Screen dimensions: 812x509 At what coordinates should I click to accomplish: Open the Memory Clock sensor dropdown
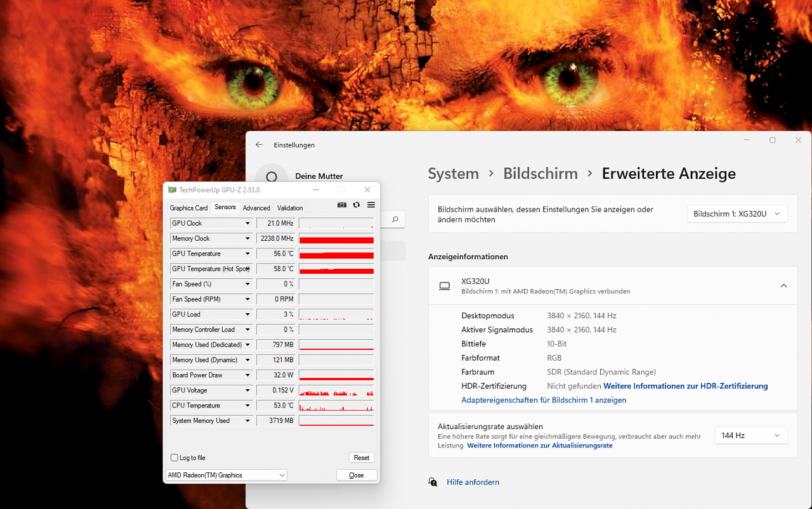(x=247, y=238)
